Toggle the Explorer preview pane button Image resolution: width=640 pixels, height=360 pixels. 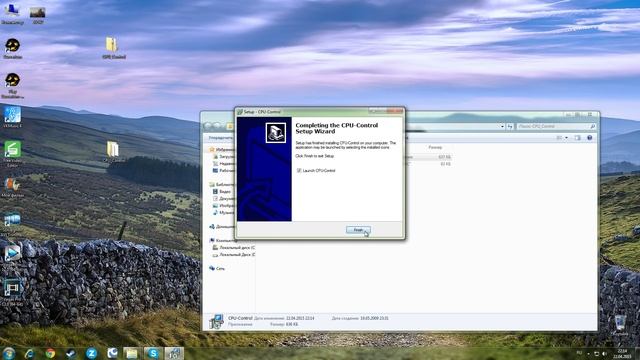(577, 138)
